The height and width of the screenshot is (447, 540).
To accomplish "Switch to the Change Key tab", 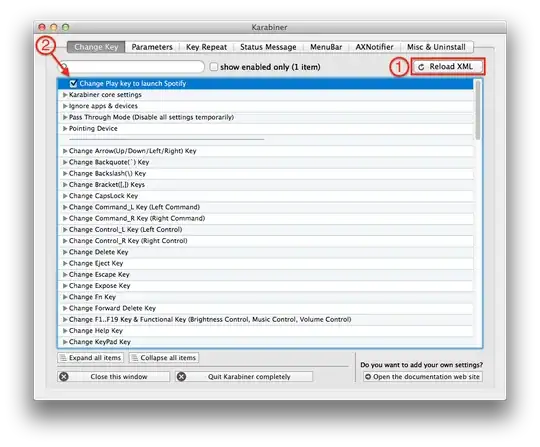I will [x=96, y=47].
